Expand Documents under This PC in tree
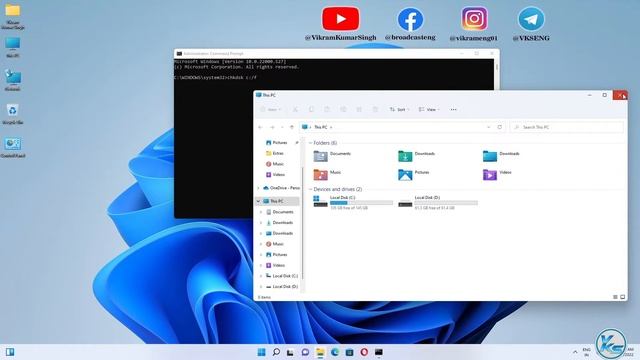Image resolution: width=640 pixels, height=360 pixels. click(x=261, y=212)
